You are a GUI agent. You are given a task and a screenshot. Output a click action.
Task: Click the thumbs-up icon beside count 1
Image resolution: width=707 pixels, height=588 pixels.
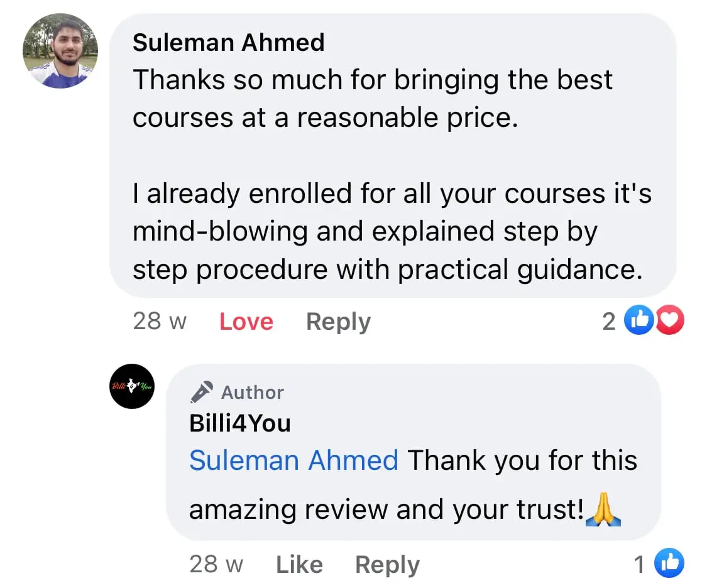pos(669,563)
